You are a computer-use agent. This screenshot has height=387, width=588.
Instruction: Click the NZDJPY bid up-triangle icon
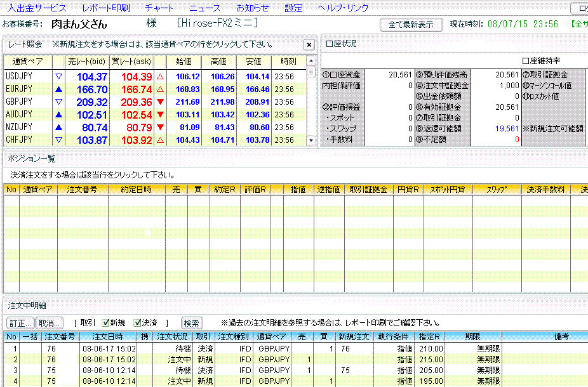pos(58,128)
